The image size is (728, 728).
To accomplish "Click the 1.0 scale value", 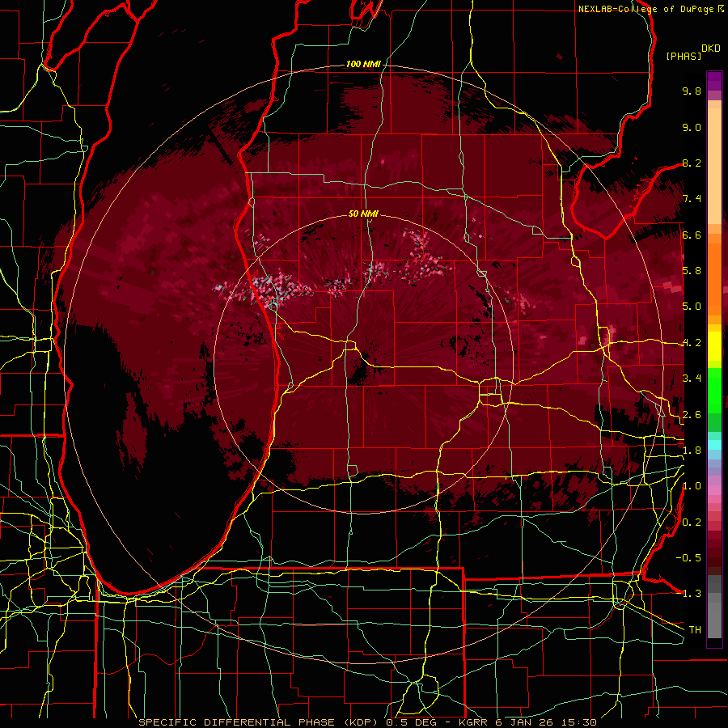I will [692, 486].
